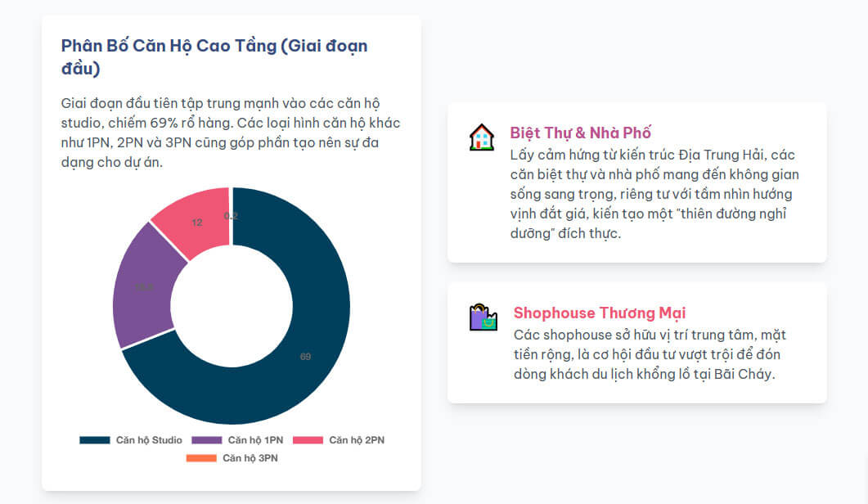868x504 pixels.
Task: Click the purple 1PN legend swatch
Action: (x=206, y=440)
